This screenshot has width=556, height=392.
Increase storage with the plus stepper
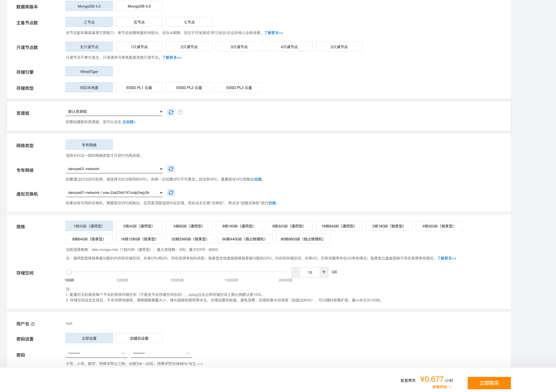coord(324,272)
